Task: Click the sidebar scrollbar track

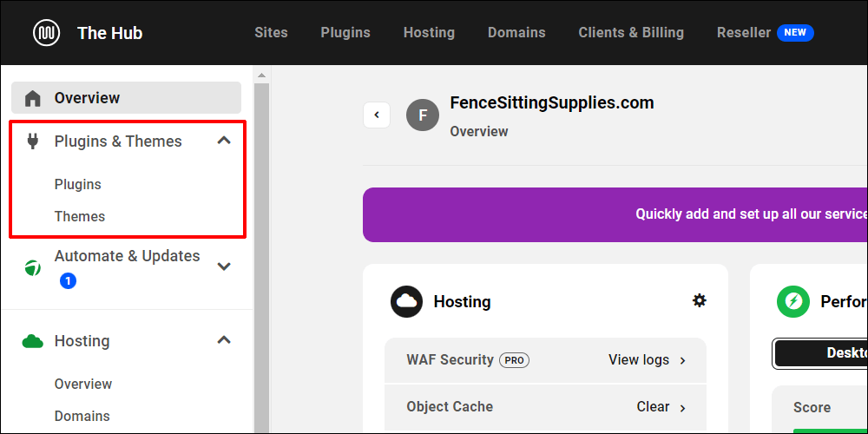Action: pos(261,257)
